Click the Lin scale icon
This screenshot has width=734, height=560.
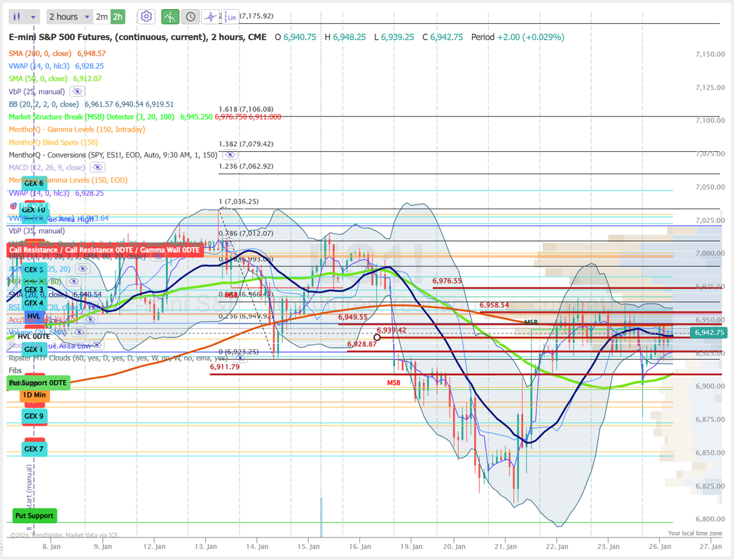click(230, 17)
